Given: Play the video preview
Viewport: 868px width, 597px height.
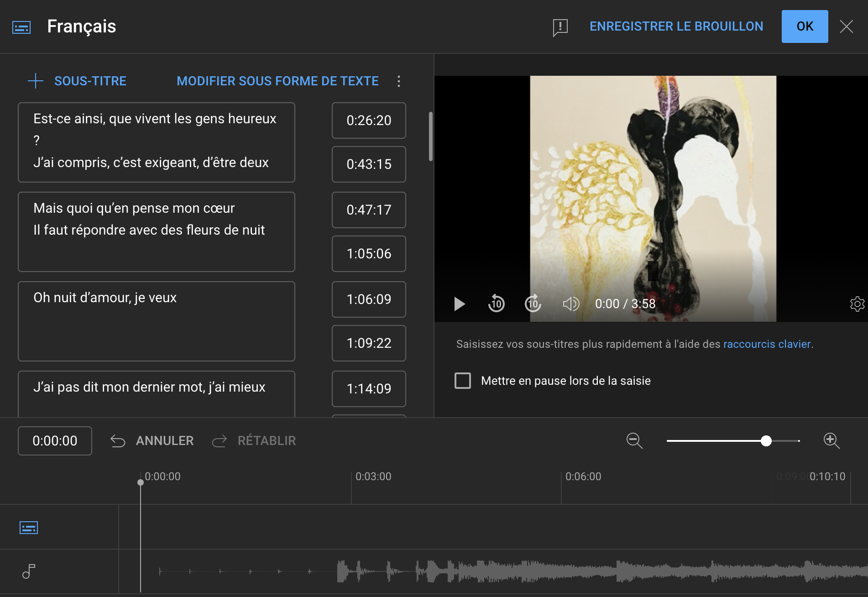Looking at the screenshot, I should pos(460,304).
